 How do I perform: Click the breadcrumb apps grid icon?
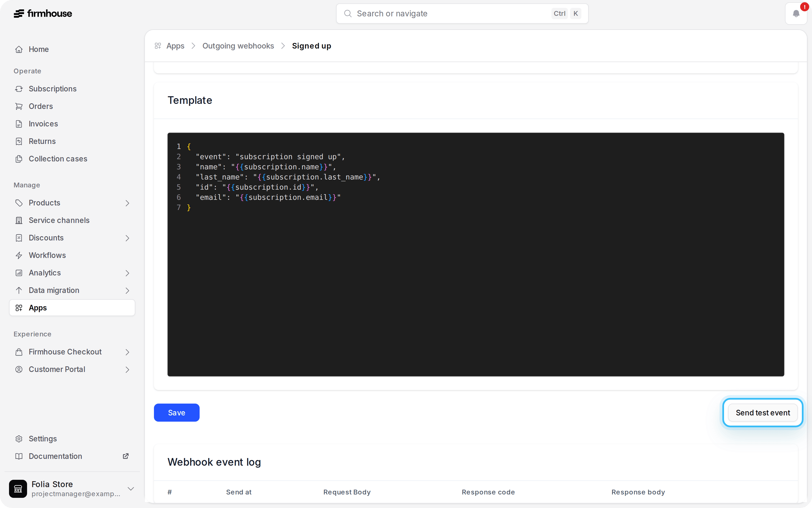[158, 46]
